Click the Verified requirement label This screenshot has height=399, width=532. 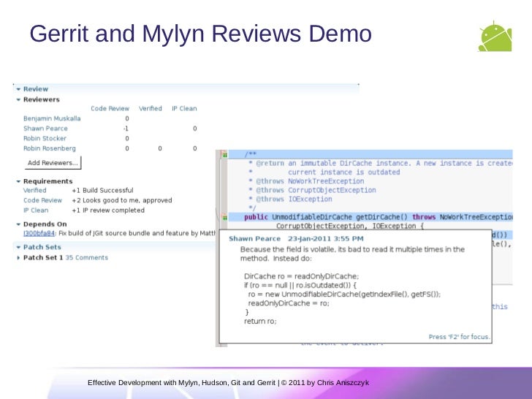[34, 190]
